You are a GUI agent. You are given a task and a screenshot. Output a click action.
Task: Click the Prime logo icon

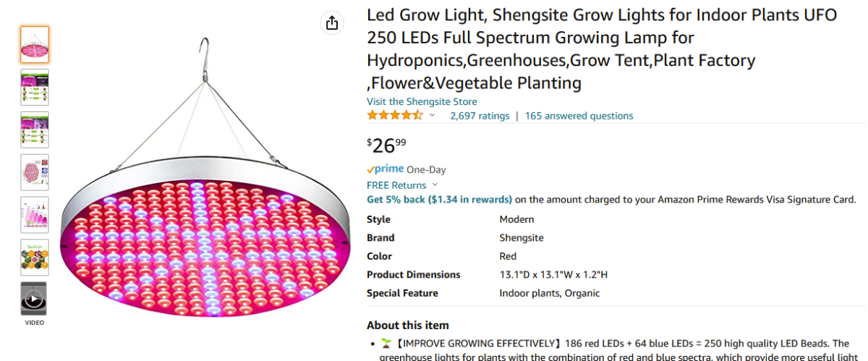pyautogui.click(x=385, y=169)
